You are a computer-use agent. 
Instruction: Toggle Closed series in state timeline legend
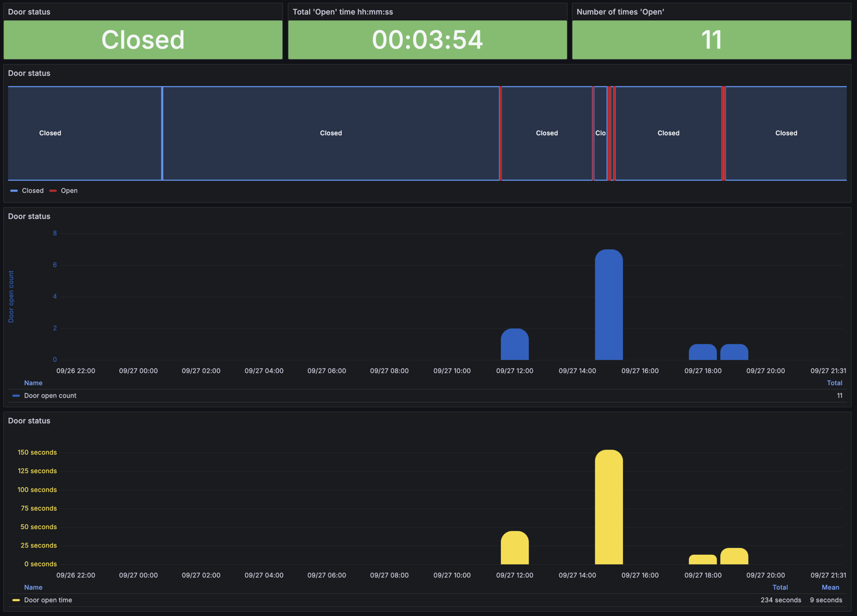point(32,191)
